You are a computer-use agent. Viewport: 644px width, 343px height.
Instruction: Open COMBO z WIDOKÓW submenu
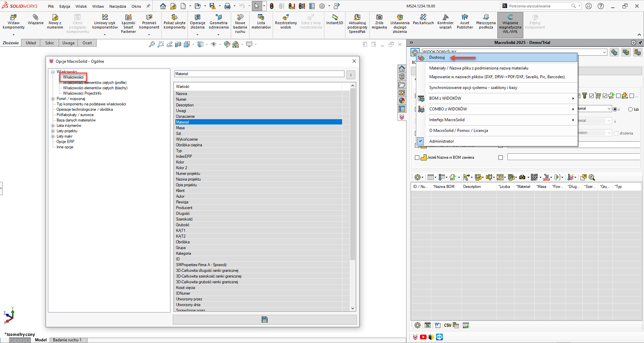pyautogui.click(x=497, y=109)
